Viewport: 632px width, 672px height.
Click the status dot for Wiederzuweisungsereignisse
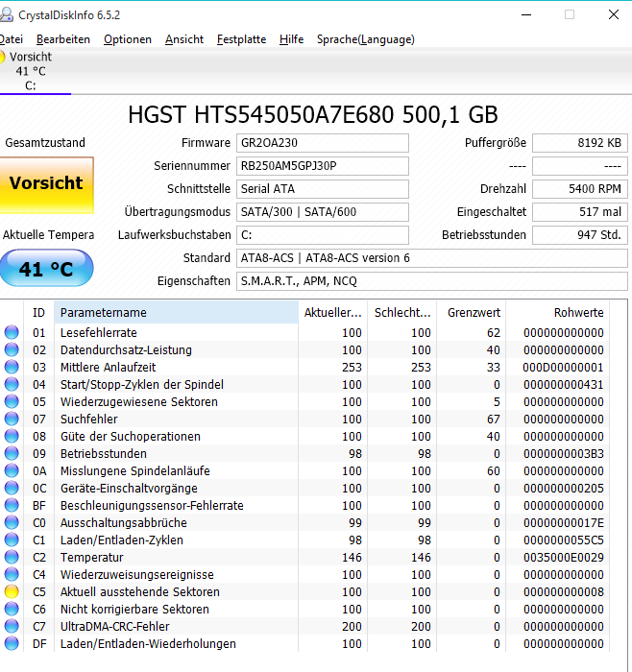(12, 575)
